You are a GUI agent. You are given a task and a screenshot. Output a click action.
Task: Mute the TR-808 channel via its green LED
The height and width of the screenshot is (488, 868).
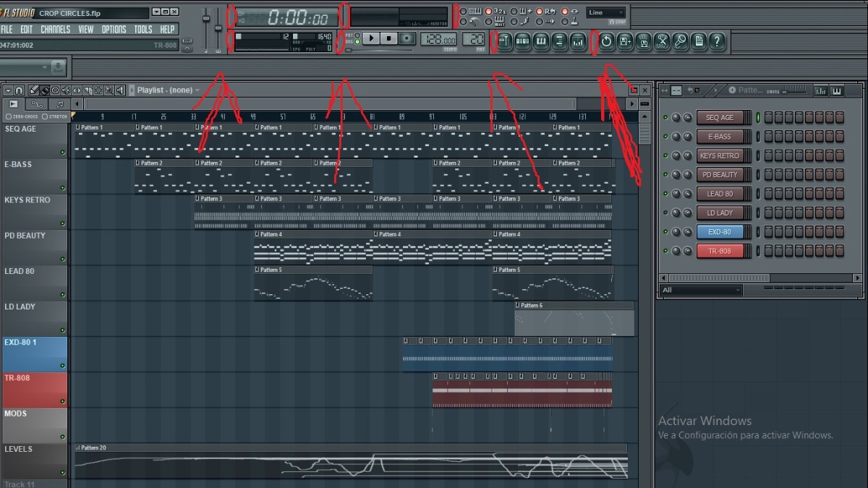tap(665, 251)
